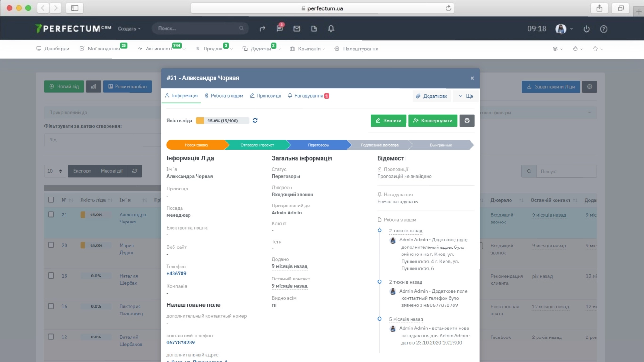Switch to the "Робота з лідом" tab
Screen dimensions: 644x362
[223, 96]
